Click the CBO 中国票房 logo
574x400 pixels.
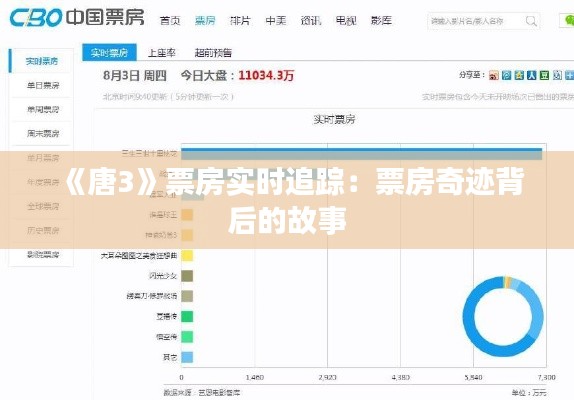point(77,18)
